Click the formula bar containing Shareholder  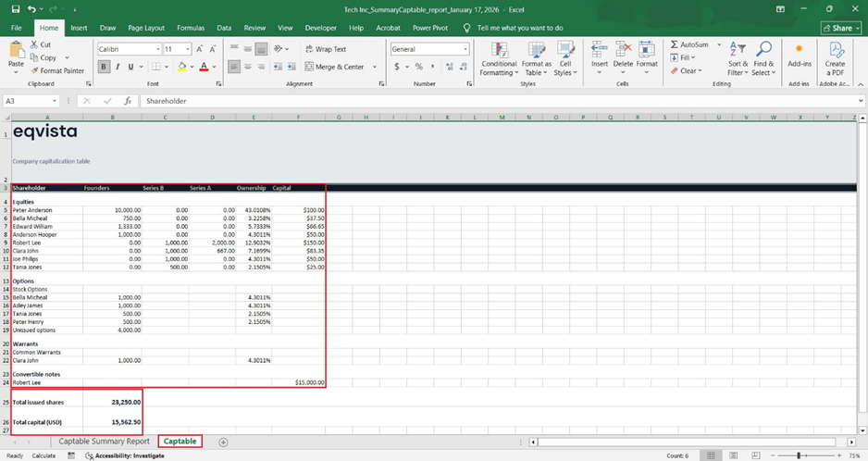(463, 101)
